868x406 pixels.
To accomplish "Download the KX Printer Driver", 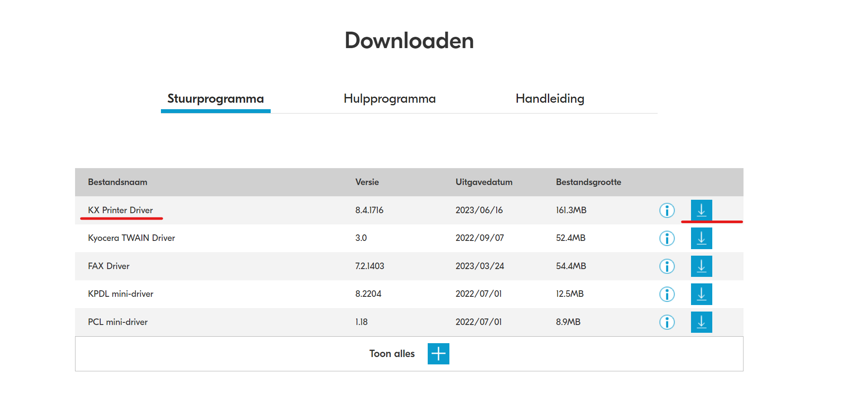I will coord(701,210).
